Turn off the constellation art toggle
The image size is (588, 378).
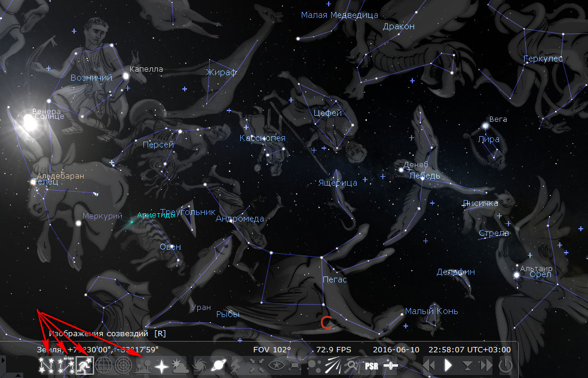(85, 365)
